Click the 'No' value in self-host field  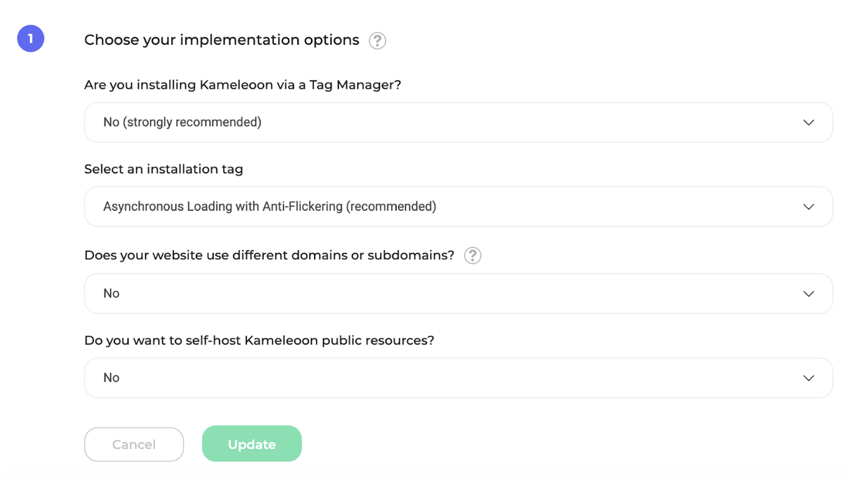[x=111, y=378]
